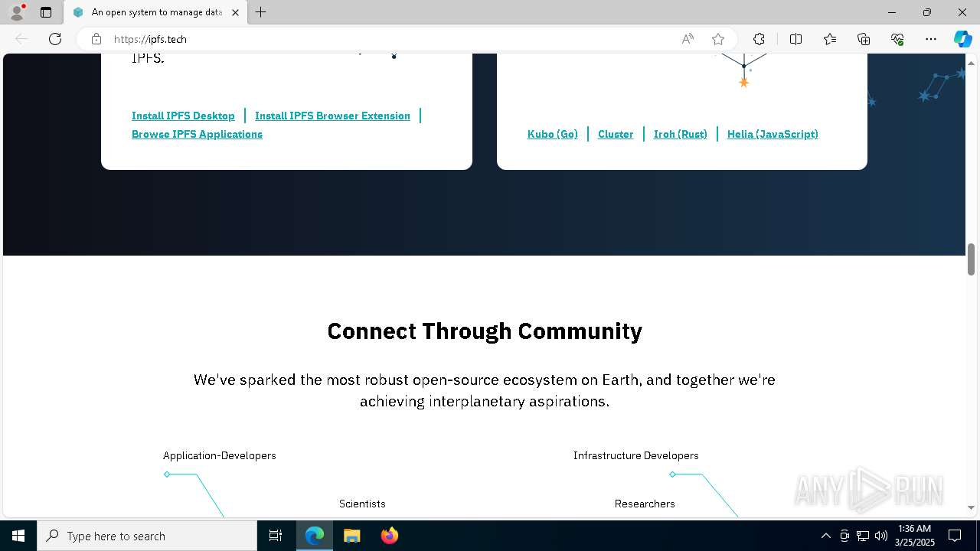
Task: Open the Read aloud icon
Action: tap(688, 39)
